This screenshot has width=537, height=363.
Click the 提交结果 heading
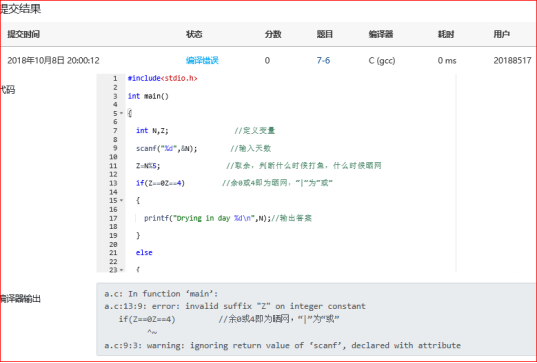[21, 9]
